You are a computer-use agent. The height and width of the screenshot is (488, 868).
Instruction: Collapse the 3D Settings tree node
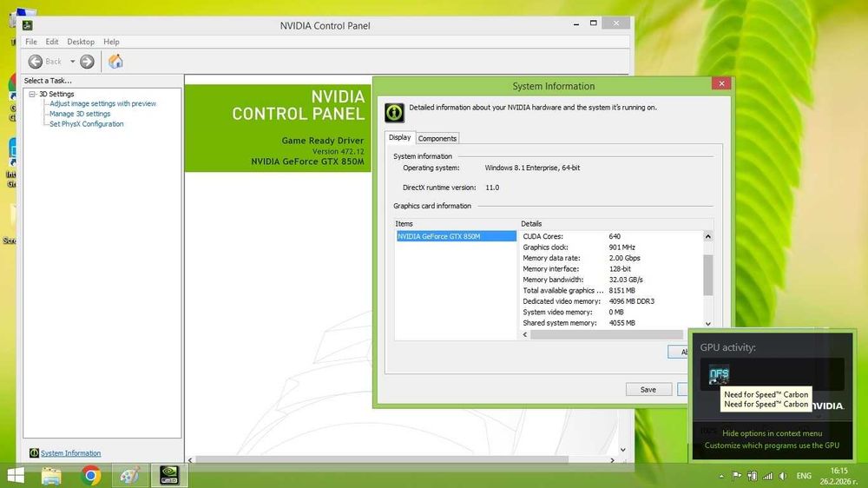32,94
